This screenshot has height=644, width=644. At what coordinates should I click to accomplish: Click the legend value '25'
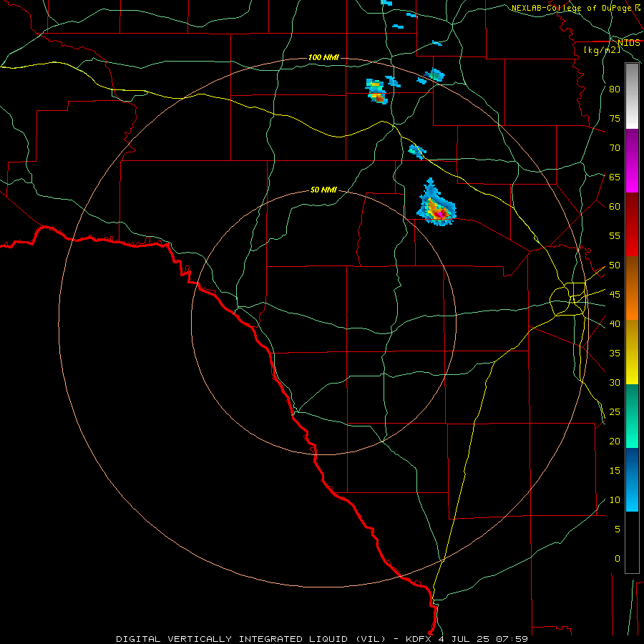click(615, 411)
